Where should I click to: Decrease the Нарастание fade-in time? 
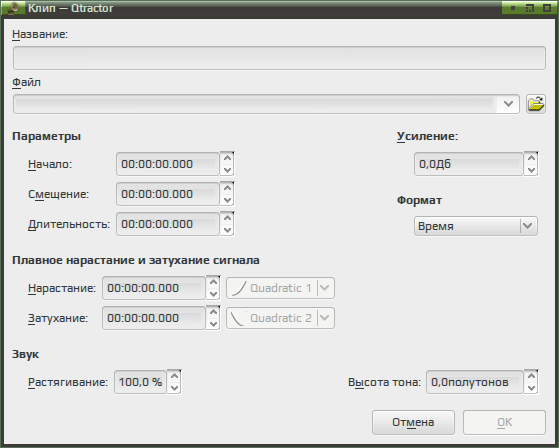tap(213, 294)
